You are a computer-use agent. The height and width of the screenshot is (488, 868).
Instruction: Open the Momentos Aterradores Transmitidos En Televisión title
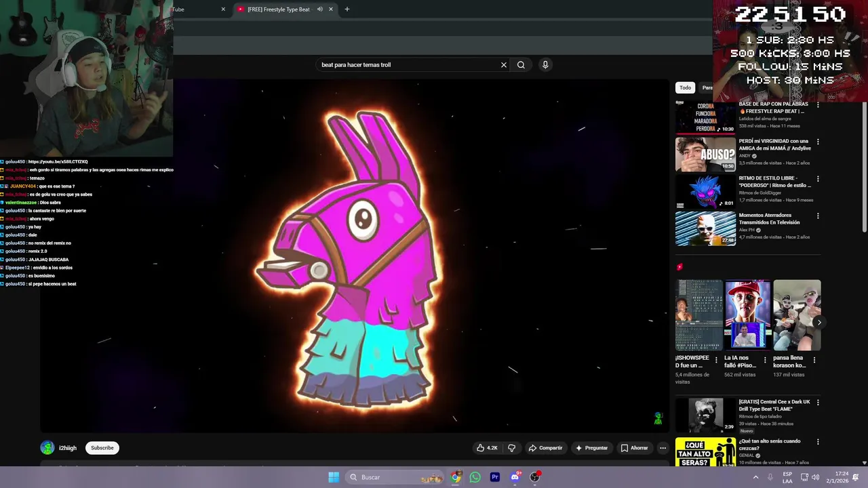[770, 219]
